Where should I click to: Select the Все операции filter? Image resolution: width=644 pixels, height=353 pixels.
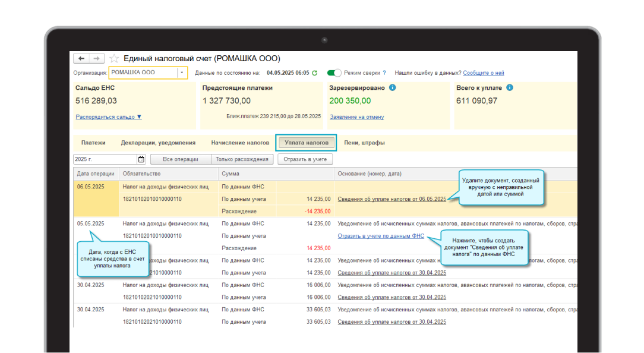click(181, 159)
